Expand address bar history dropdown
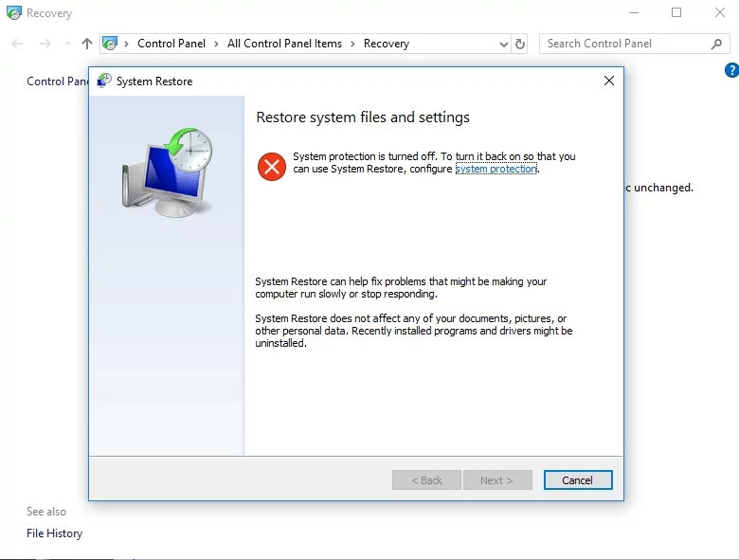Screen dimensions: 739x560 point(503,44)
